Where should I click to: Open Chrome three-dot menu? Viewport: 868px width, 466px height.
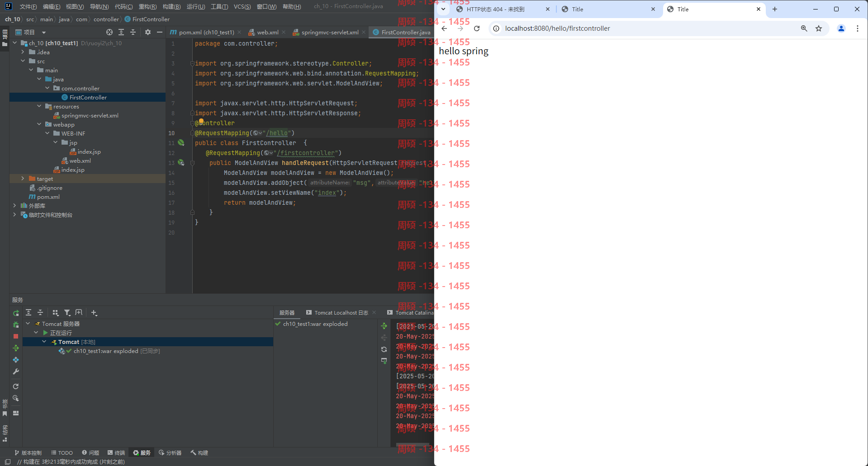858,28
